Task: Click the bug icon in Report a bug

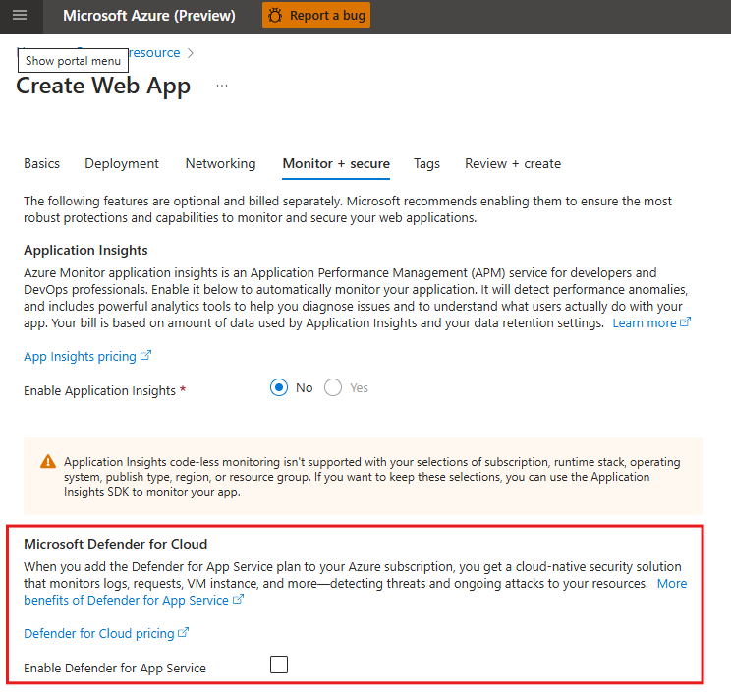Action: click(x=275, y=16)
